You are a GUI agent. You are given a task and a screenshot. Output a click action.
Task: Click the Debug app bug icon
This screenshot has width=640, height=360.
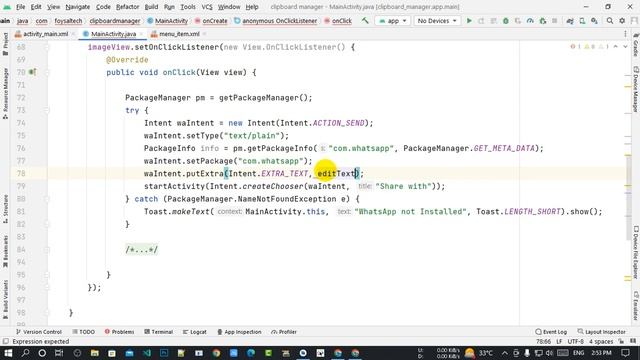[506, 20]
